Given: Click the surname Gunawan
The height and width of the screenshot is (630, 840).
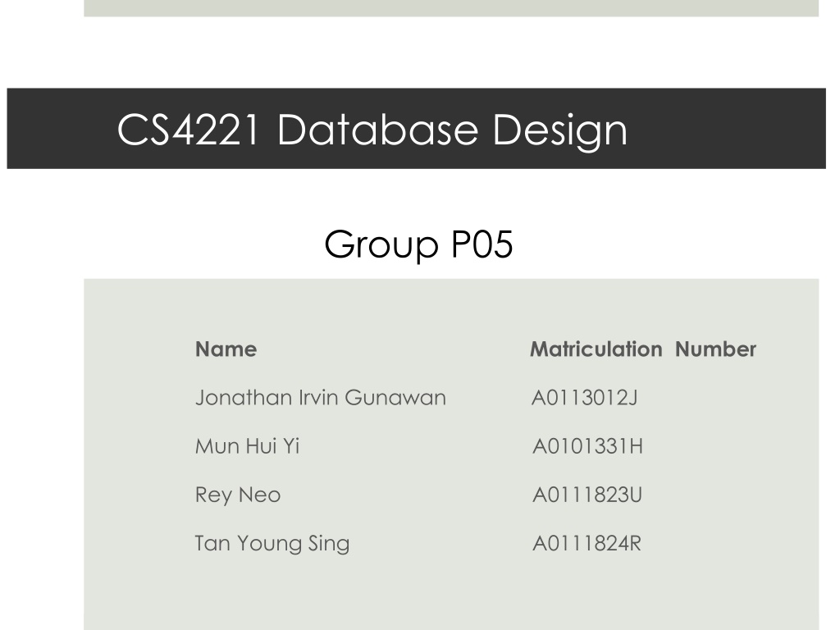Looking at the screenshot, I should click(x=395, y=398).
